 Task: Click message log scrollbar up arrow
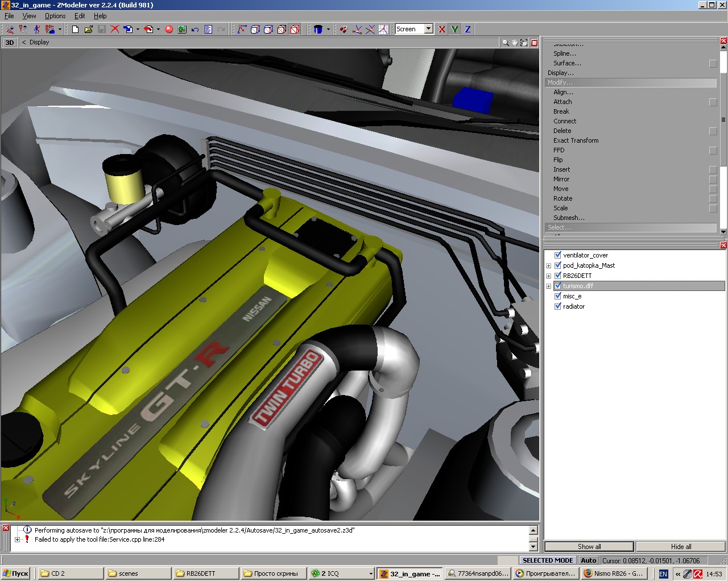tap(533, 530)
